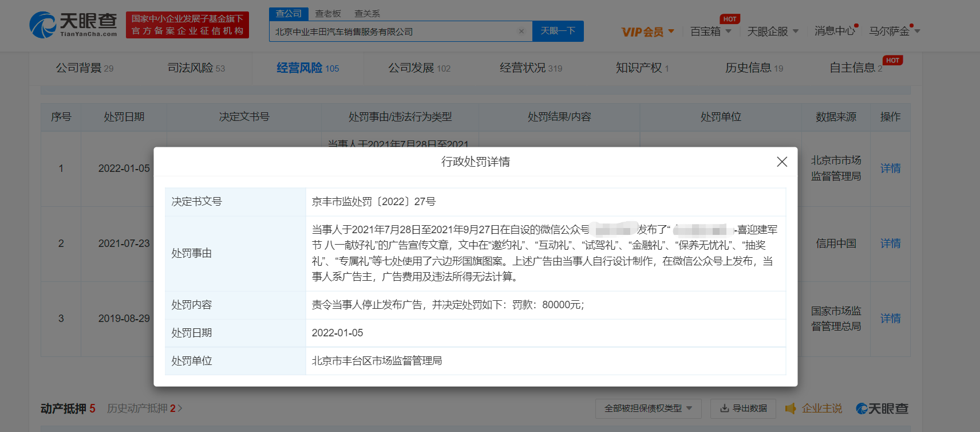Switch to 自主信息 section
980x432 pixels.
[x=856, y=68]
